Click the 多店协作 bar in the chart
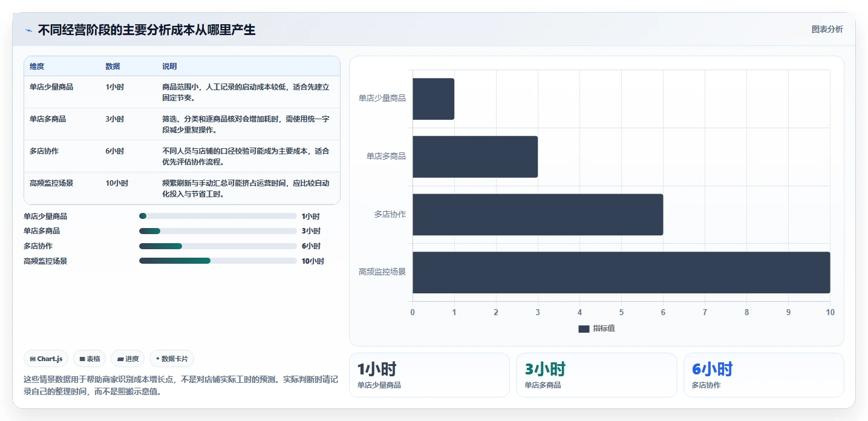The image size is (868, 421). tap(538, 215)
